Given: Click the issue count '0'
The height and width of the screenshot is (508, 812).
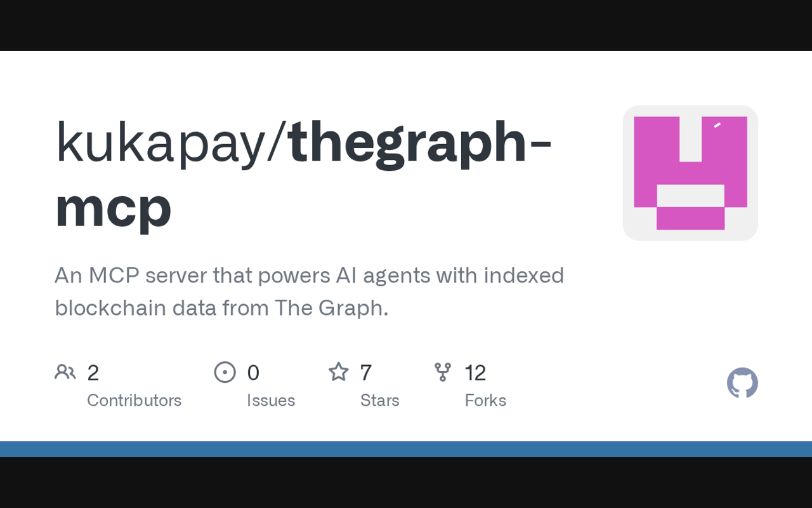Looking at the screenshot, I should click(x=253, y=373).
